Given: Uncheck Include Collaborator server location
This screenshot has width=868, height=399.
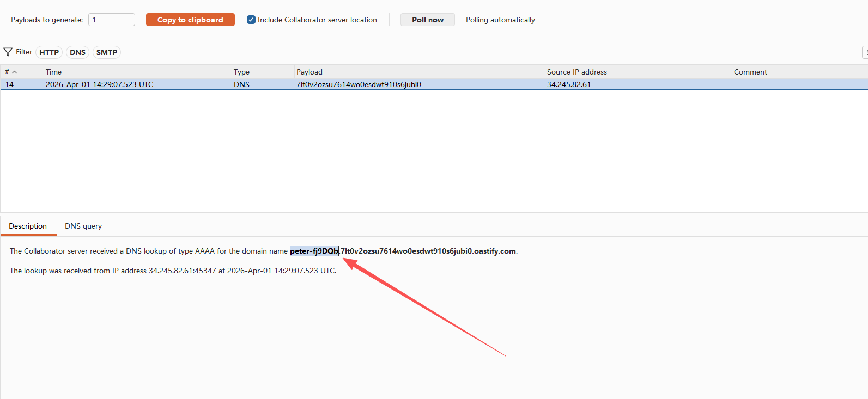Looking at the screenshot, I should coord(251,20).
